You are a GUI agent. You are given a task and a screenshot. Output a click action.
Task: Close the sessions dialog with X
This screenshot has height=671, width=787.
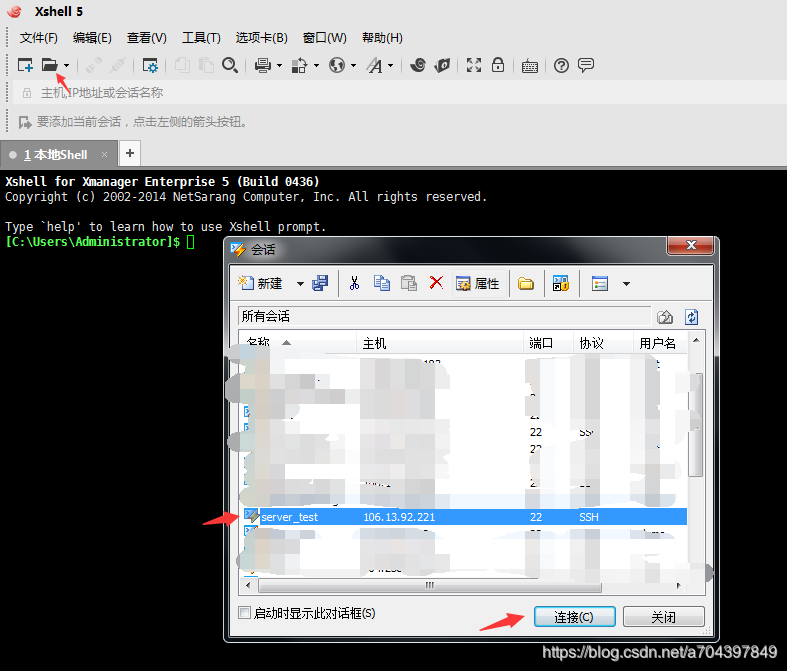click(x=691, y=245)
